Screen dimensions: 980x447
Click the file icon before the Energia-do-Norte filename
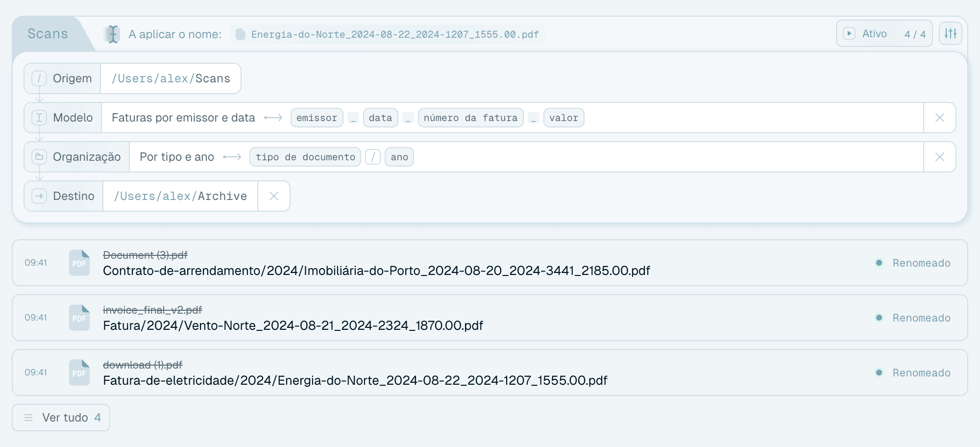241,34
